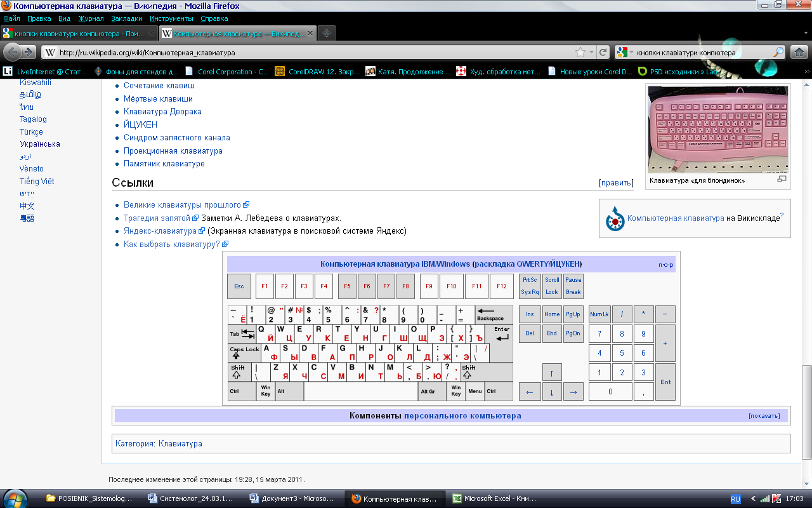812x508 pixels.
Task: Open Яндекс-клавиатура external link
Action: (x=160, y=231)
